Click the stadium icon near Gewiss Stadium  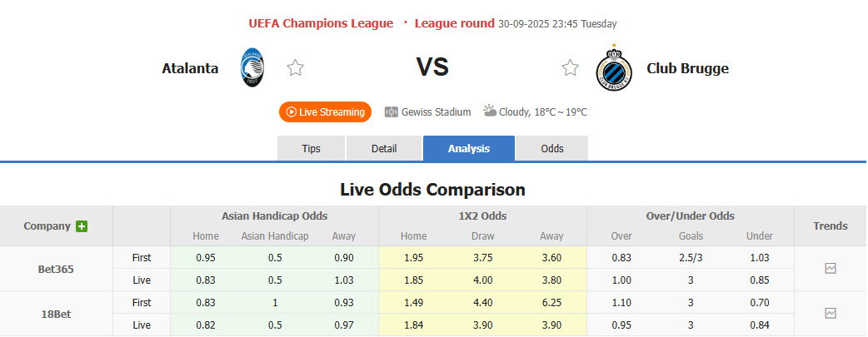391,112
